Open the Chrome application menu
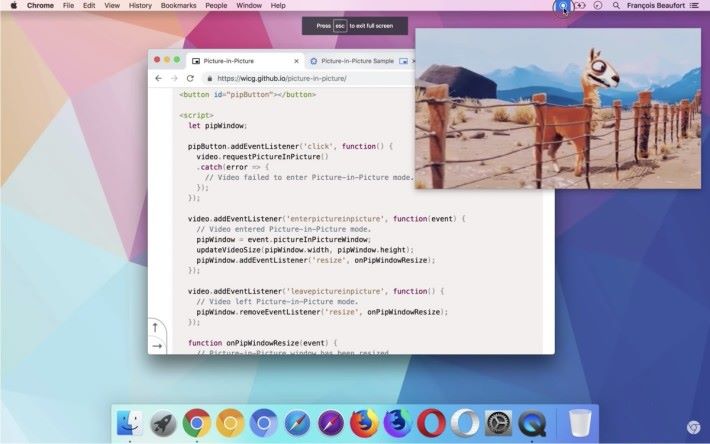Image resolution: width=710 pixels, height=444 pixels. [x=40, y=5]
